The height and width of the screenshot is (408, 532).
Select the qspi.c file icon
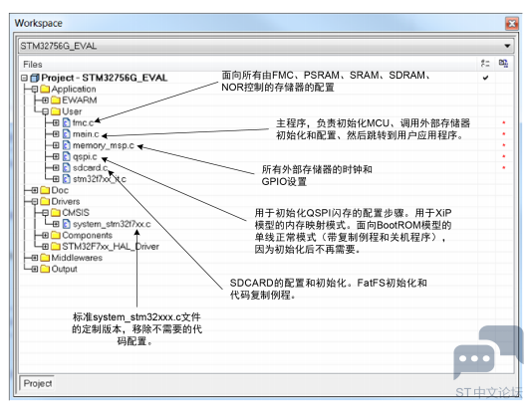[67, 156]
